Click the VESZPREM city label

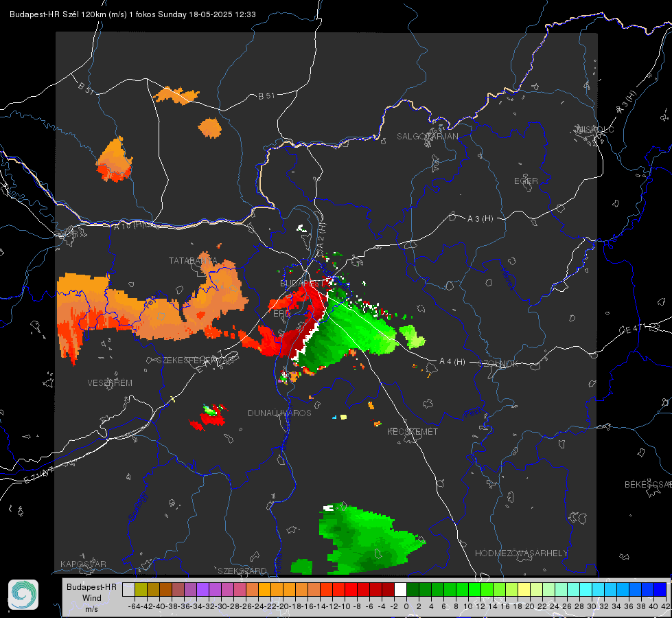(110, 382)
